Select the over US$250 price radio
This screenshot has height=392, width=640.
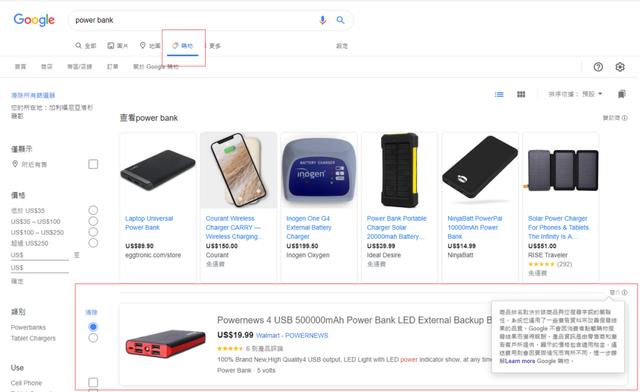point(93,243)
